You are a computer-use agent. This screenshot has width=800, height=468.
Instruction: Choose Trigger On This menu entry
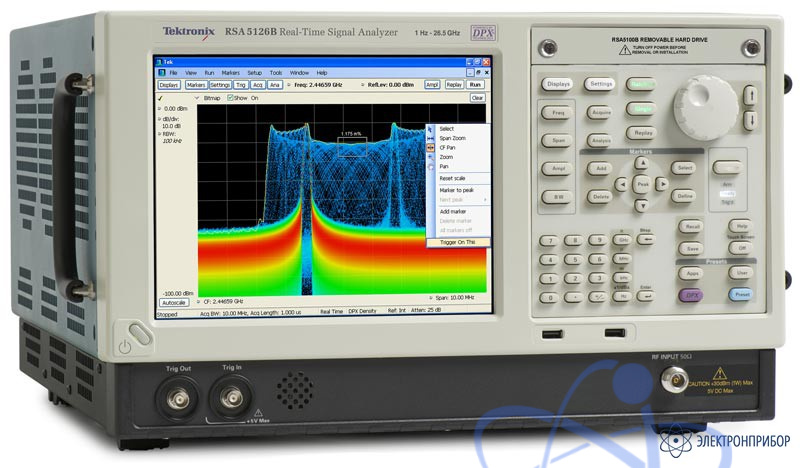(x=456, y=241)
